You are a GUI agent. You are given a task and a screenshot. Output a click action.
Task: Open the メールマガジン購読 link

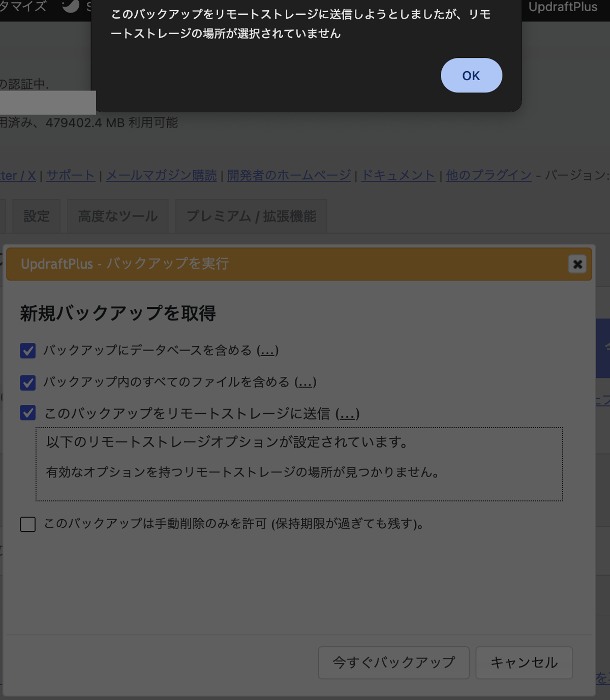click(161, 175)
